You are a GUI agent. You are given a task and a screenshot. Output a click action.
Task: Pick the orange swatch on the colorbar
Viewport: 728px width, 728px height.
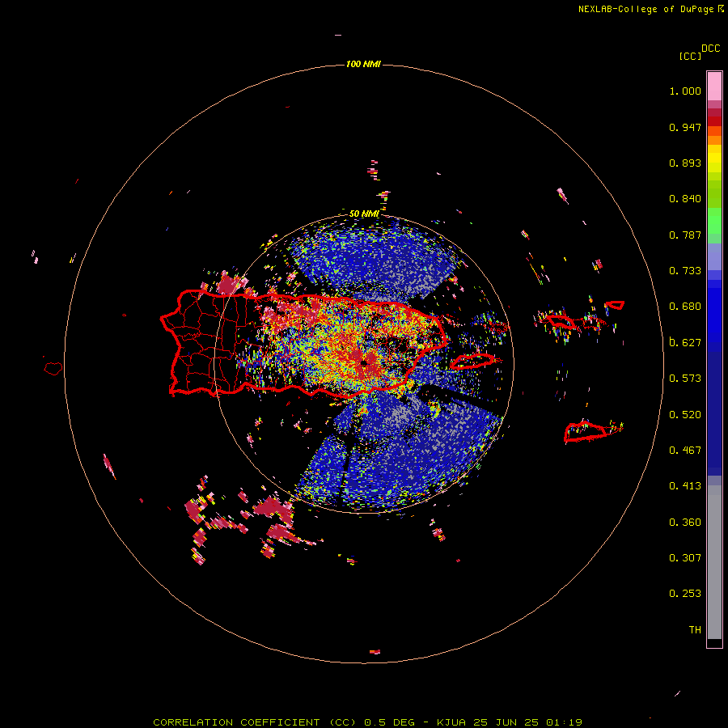pos(714,140)
